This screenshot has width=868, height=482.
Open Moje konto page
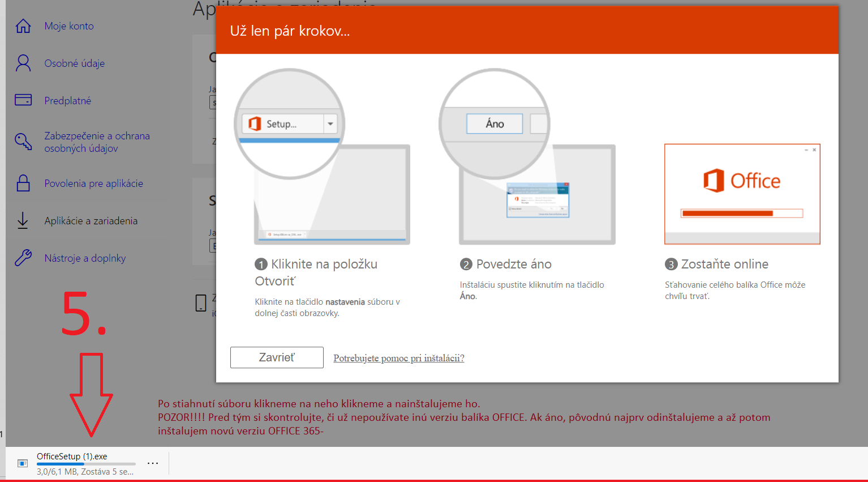[x=69, y=26]
